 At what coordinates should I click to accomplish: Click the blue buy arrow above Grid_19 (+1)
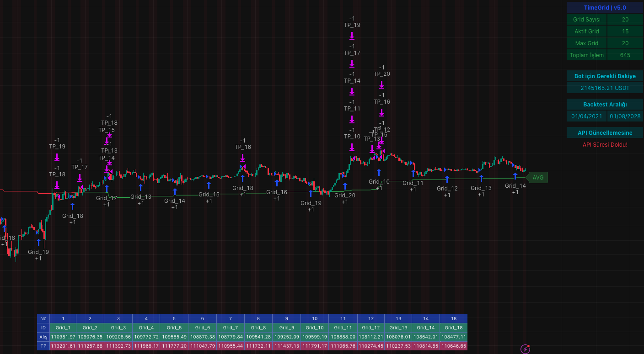(38, 242)
